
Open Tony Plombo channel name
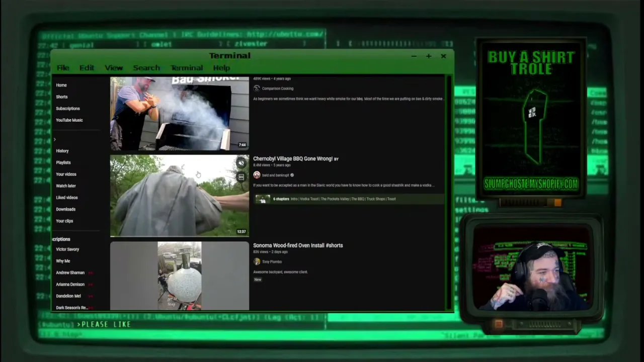(272, 261)
